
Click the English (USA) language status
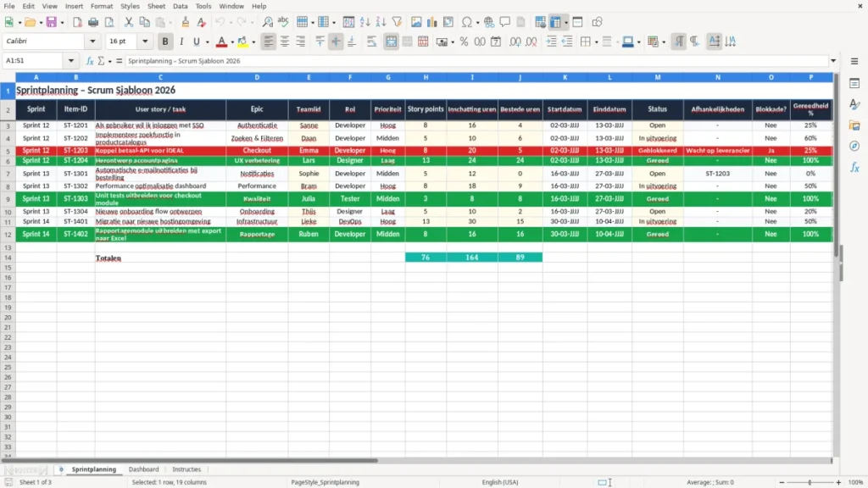pyautogui.click(x=500, y=482)
